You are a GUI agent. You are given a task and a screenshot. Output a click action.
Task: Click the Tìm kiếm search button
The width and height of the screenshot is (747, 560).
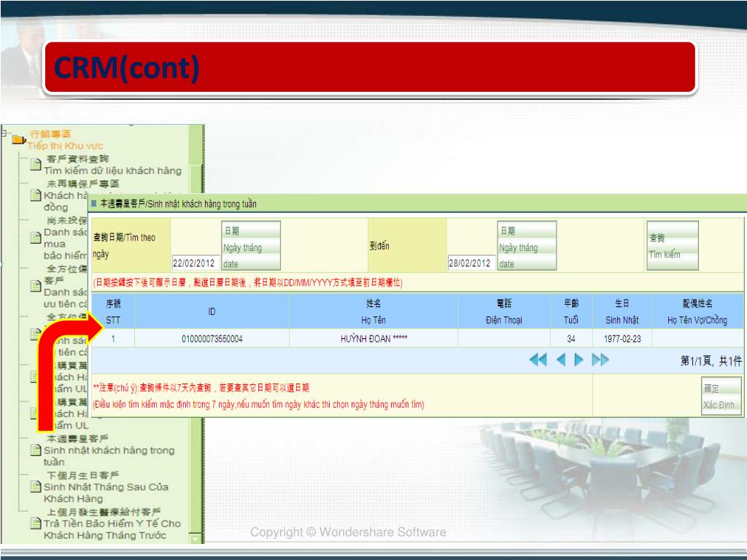pyautogui.click(x=673, y=246)
